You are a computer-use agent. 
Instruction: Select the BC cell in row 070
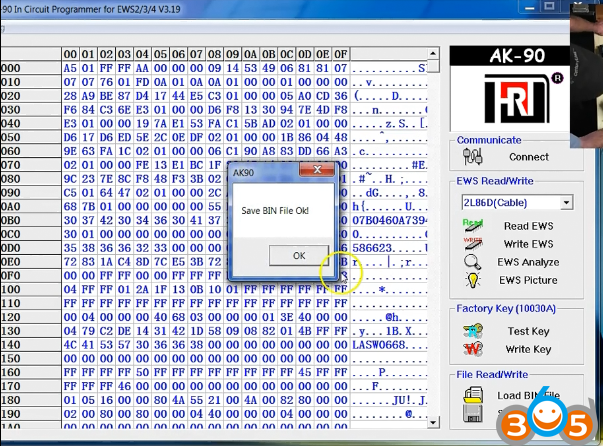(x=197, y=165)
